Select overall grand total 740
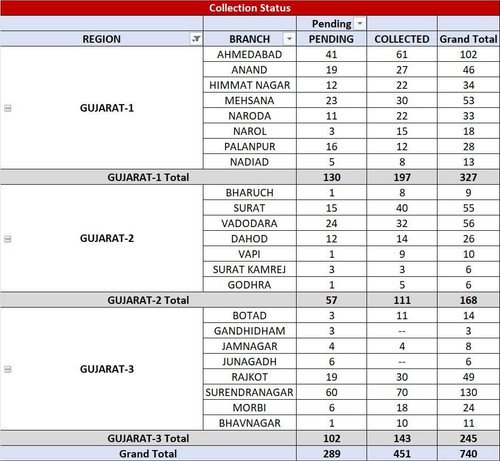Viewport: 500px width, 461px height. [468, 453]
